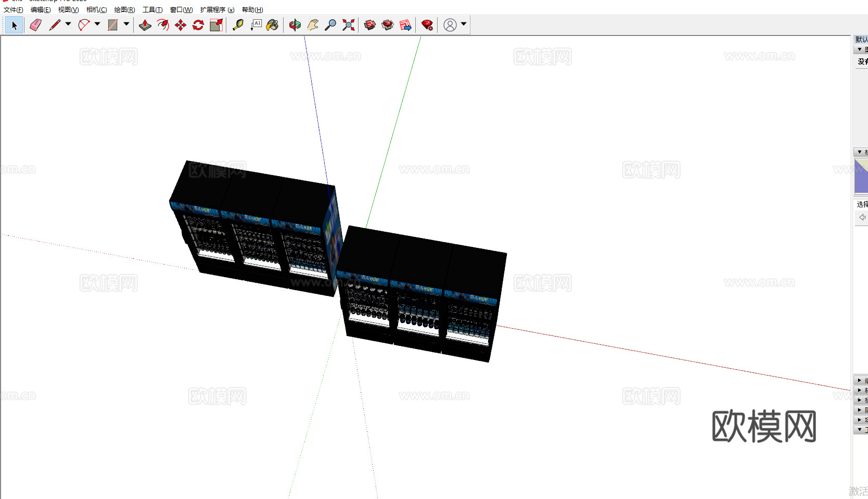Open the Extension Warehouse
This screenshot has height=499, width=868.
pyautogui.click(x=388, y=25)
